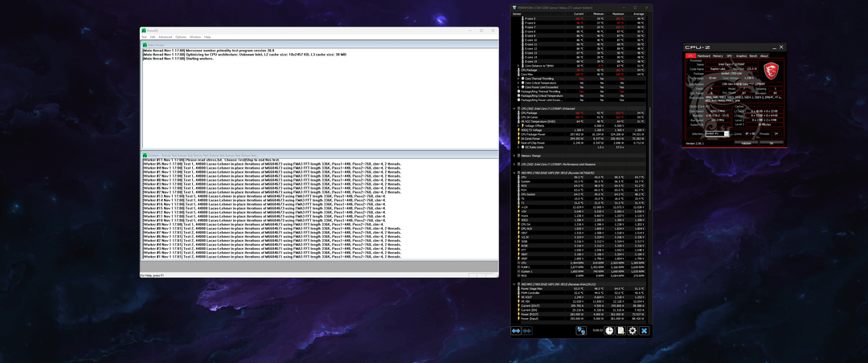The height and width of the screenshot is (363, 868).
Task: Collapse Nuvoton NCT6687D motherboard sensor group
Action: point(514,173)
